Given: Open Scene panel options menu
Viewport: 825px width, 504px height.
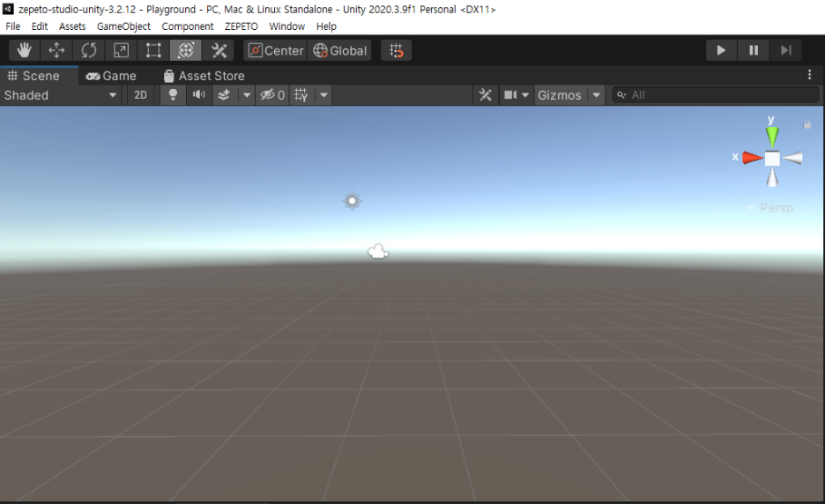Looking at the screenshot, I should pyautogui.click(x=809, y=75).
